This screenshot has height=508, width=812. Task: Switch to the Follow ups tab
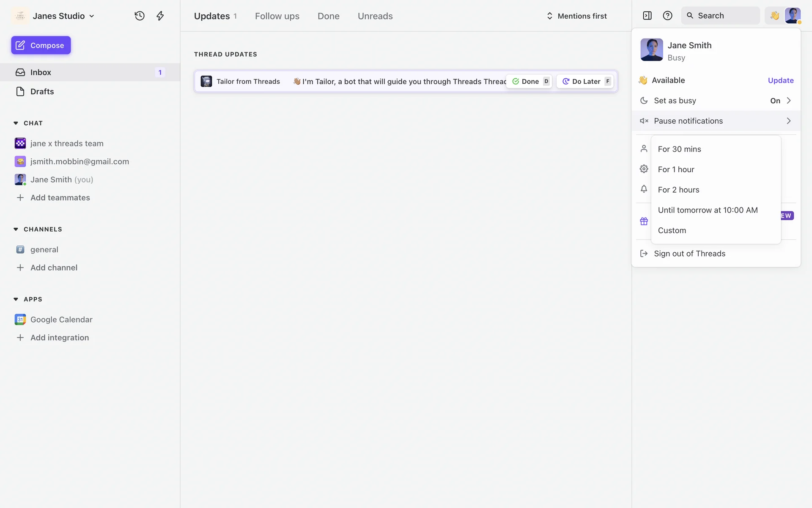277,16
